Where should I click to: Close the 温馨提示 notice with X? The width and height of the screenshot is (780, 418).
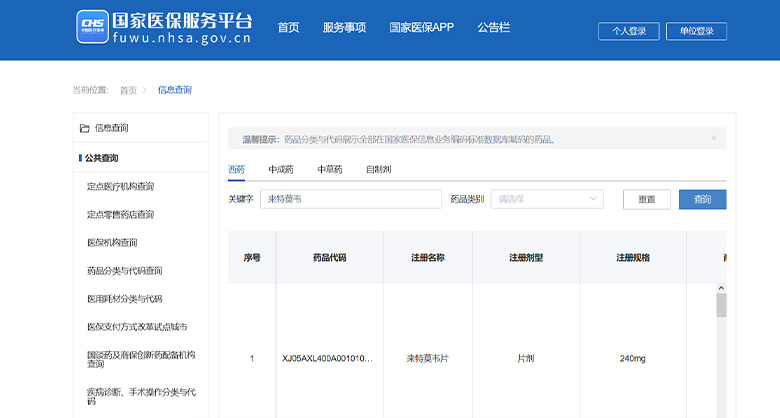pyautogui.click(x=714, y=138)
